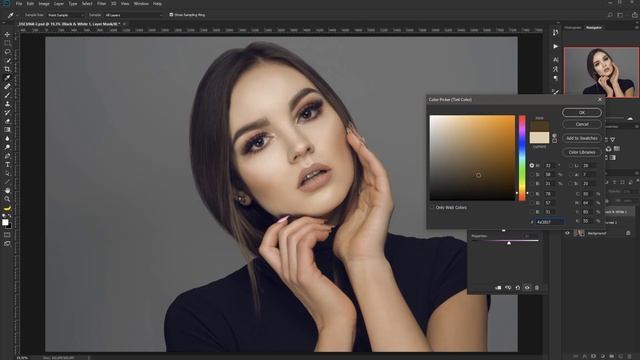Image resolution: width=640 pixels, height=360 pixels.
Task: Open Color Libraries button
Action: [582, 152]
